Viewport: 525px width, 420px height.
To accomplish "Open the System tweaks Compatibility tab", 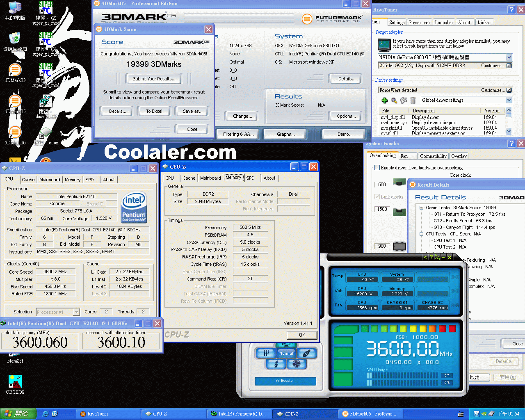I will 433,156.
